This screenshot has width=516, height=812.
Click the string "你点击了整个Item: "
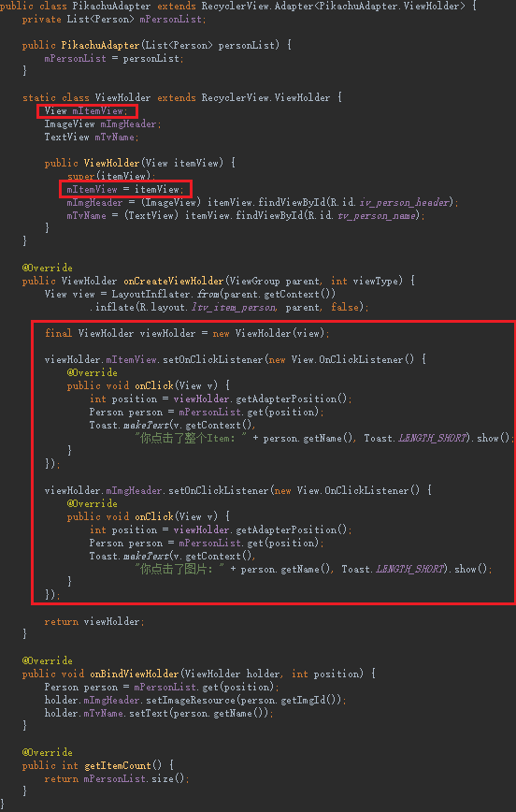click(x=191, y=438)
